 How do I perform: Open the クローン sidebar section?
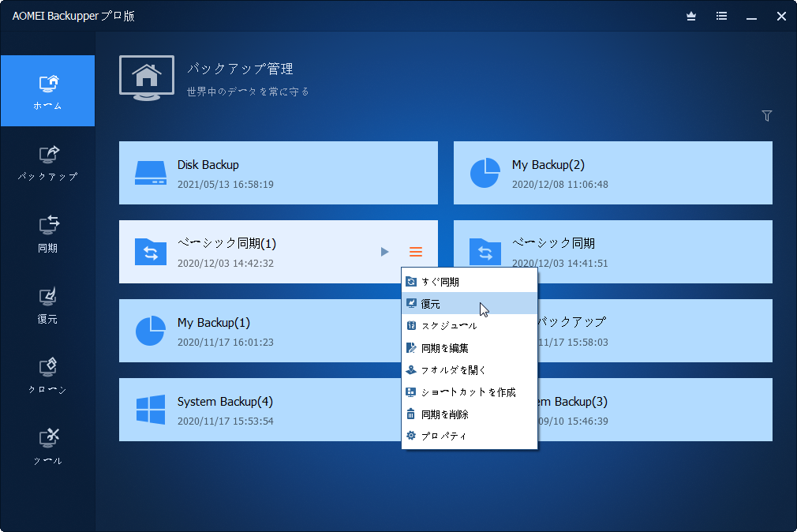(48, 376)
